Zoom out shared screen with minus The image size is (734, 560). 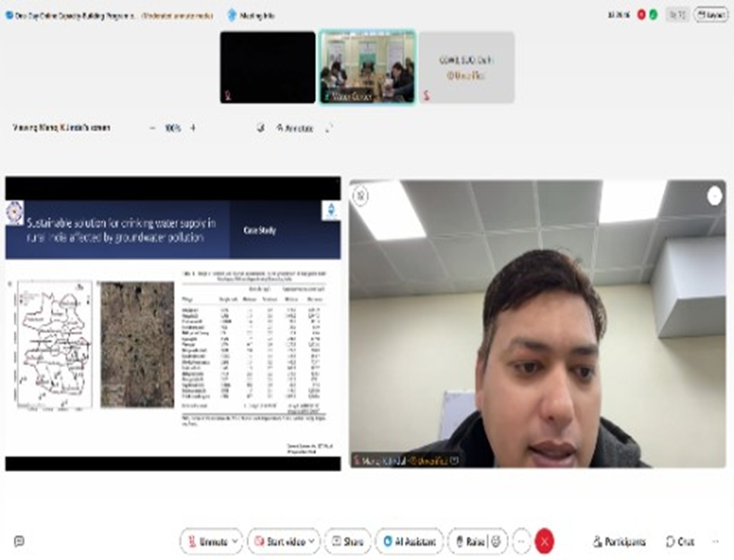152,128
